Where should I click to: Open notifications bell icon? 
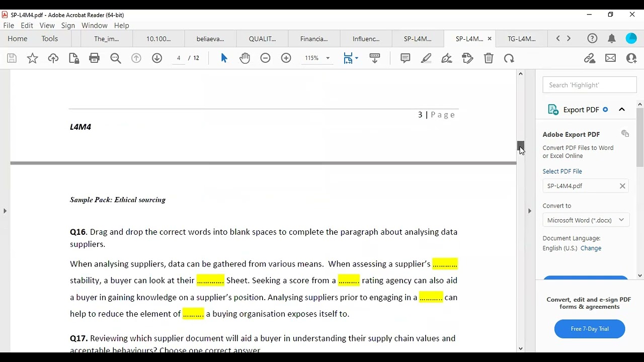(612, 39)
